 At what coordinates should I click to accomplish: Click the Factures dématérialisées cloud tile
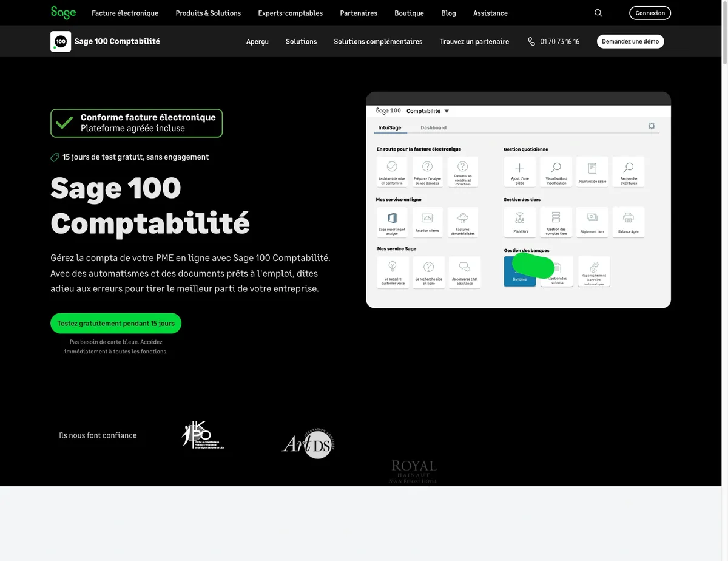tap(463, 222)
